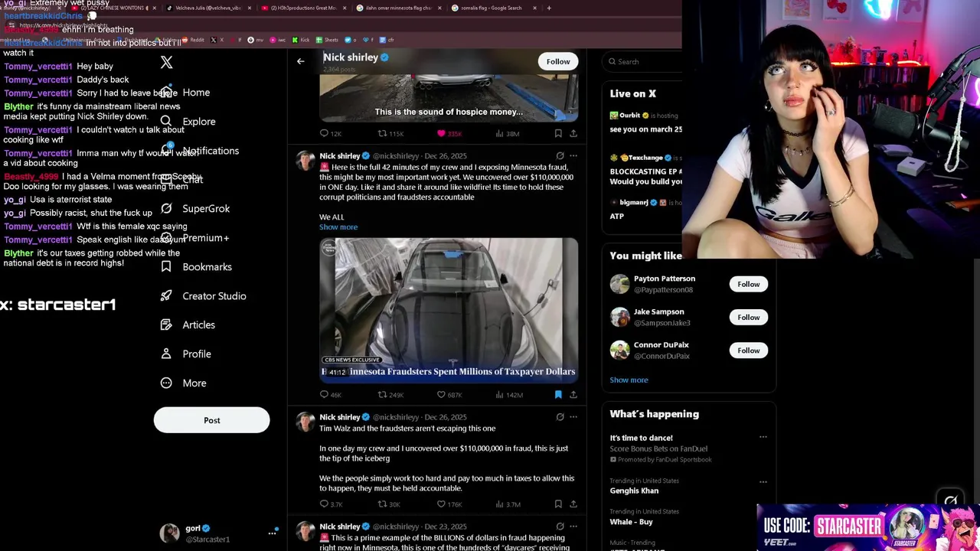Open Nick Shirley avatar on Dec 26 video post
Viewport: 980px width, 551px height.
(305, 161)
